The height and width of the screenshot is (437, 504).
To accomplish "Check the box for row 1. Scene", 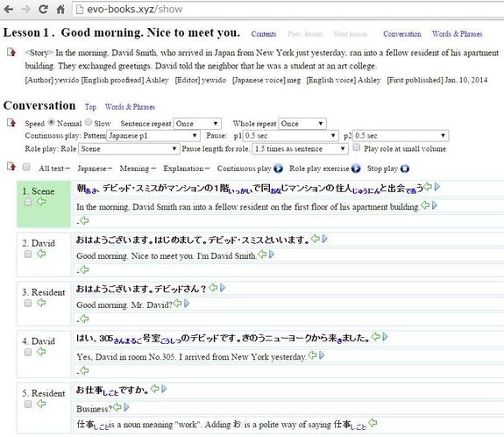I will click(x=28, y=202).
